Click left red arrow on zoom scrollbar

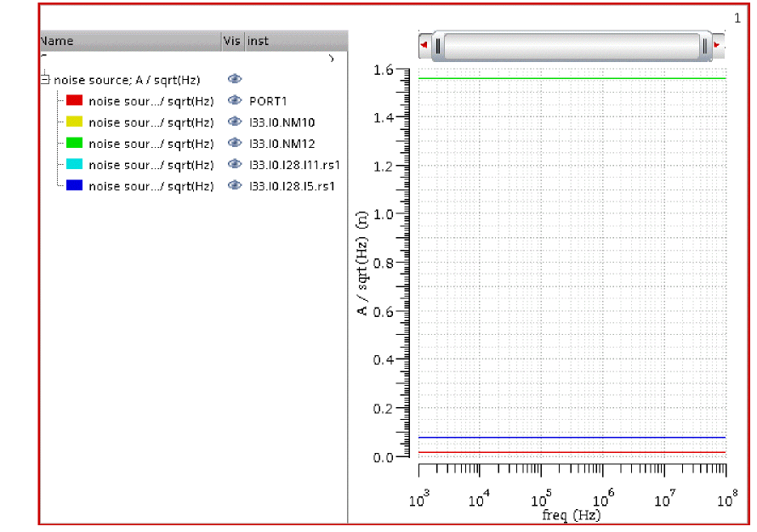[424, 45]
